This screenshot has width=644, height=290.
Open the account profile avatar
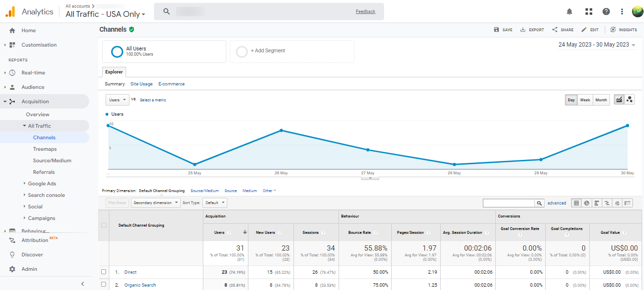point(638,12)
